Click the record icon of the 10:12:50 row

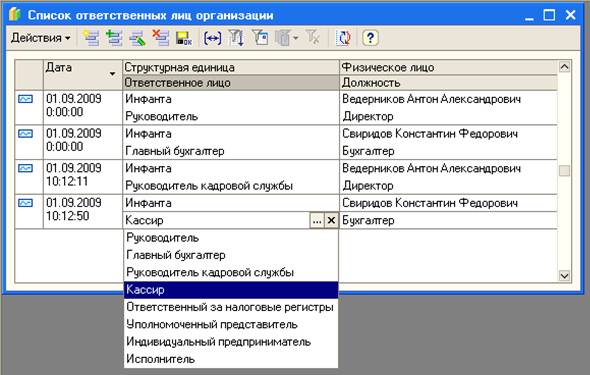point(25,203)
